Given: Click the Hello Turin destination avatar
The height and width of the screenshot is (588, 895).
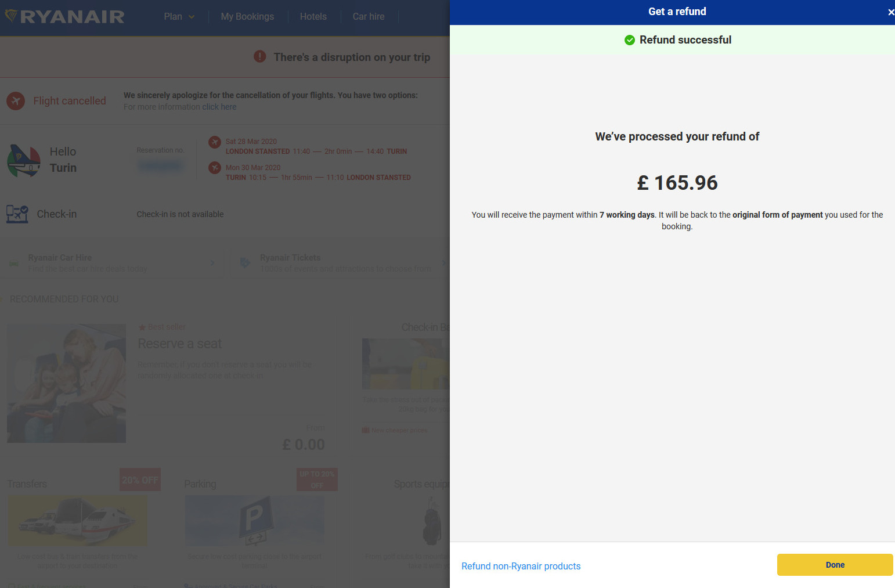Looking at the screenshot, I should point(24,161).
